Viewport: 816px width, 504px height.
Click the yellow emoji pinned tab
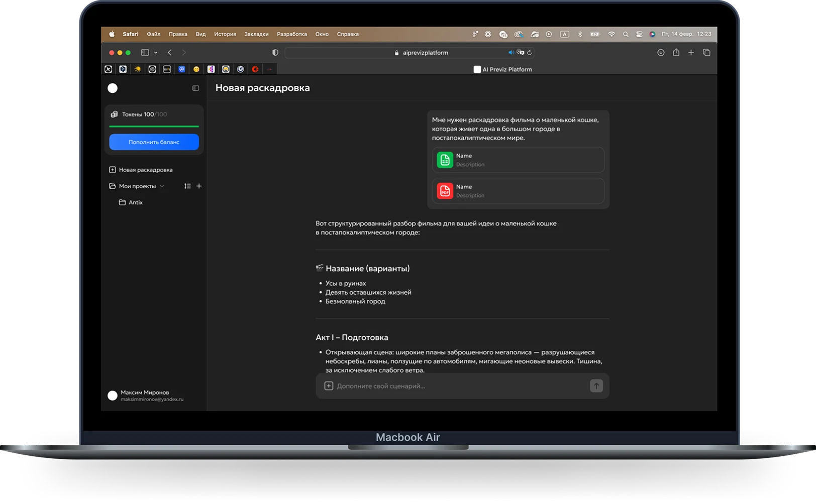(196, 69)
